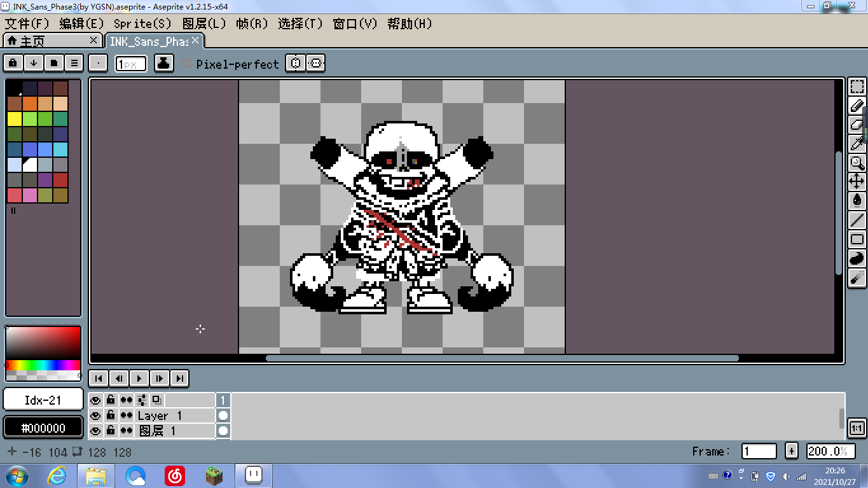Open NetEase Music from taskbar
This screenshot has height=488, width=868.
(175, 475)
